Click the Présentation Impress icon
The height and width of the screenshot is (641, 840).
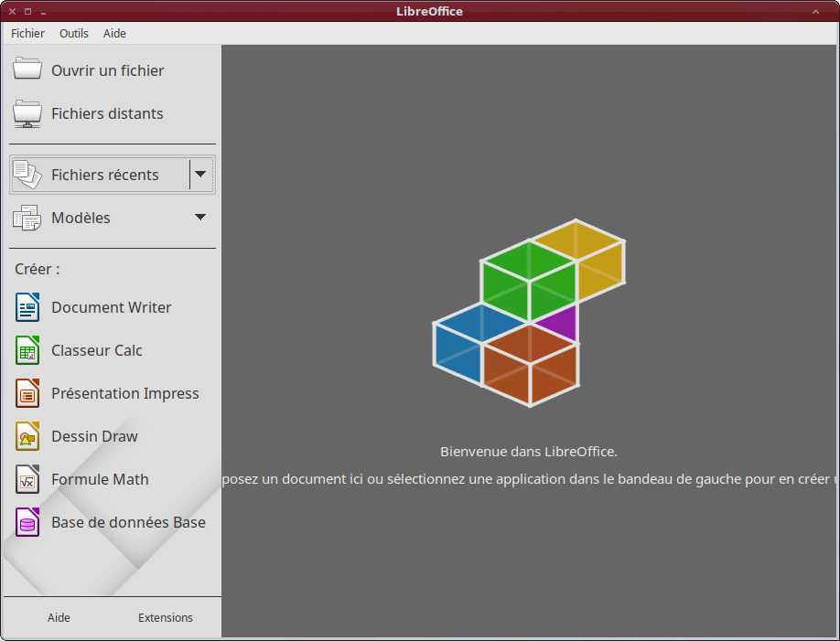click(x=27, y=393)
